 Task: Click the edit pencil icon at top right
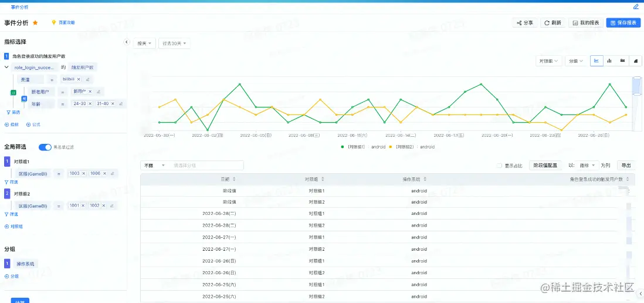coord(636,6)
